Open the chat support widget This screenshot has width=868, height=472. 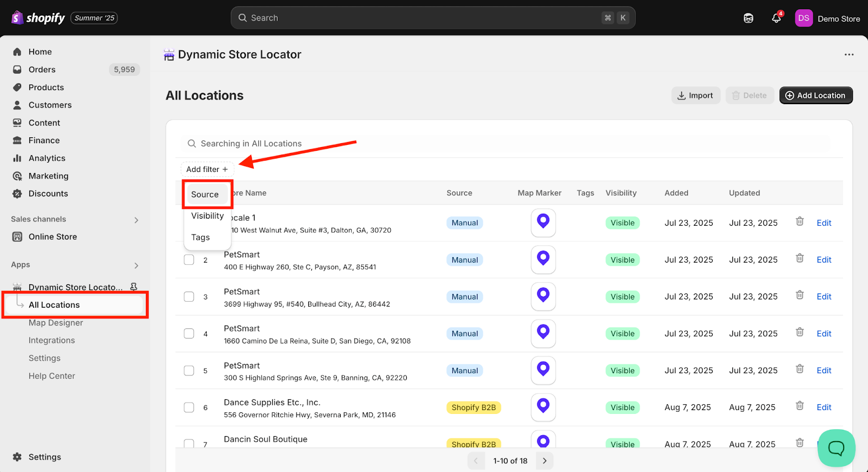[x=836, y=448]
